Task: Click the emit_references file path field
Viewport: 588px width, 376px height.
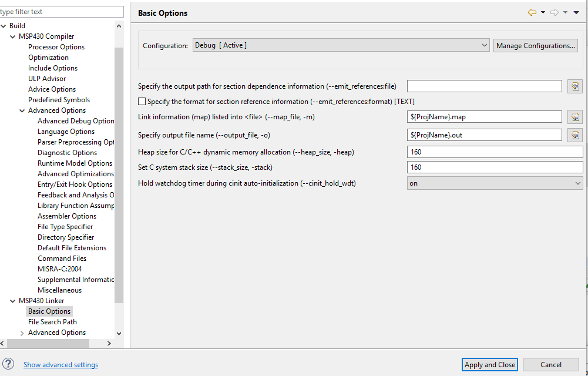Action: click(485, 86)
